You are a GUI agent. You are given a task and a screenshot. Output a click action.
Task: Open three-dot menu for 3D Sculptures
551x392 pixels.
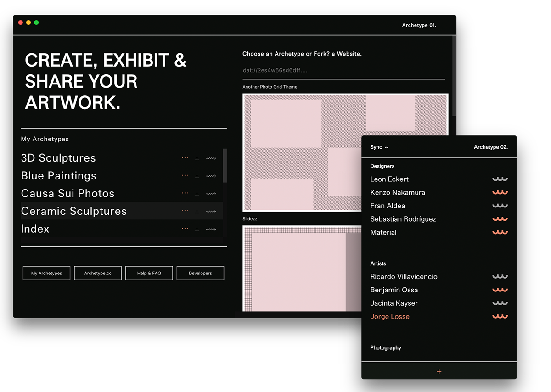[185, 158]
